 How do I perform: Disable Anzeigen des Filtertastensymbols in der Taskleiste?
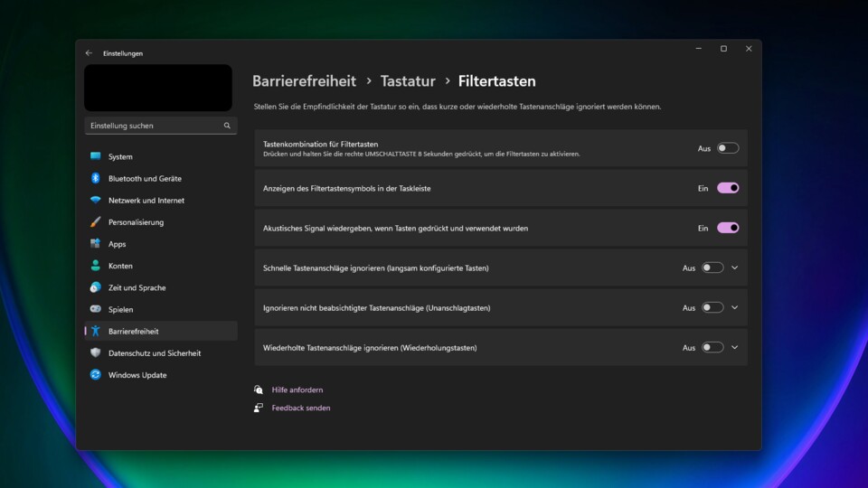point(728,188)
